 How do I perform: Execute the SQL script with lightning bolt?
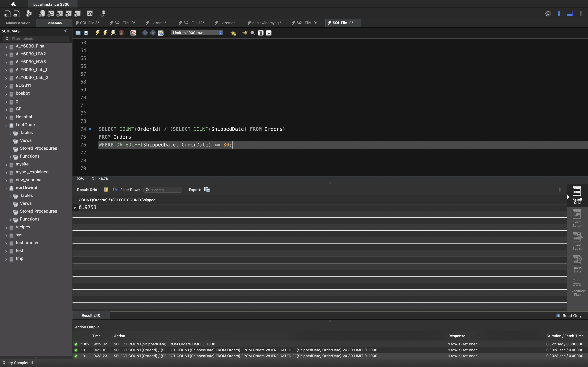98,33
